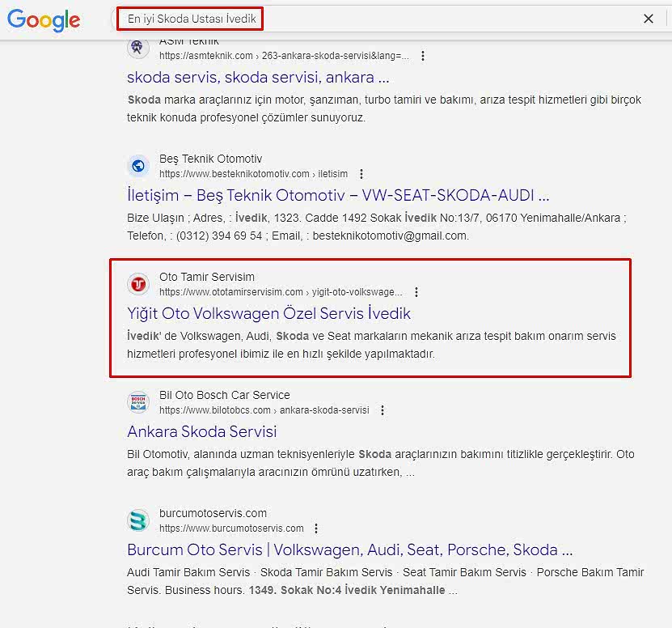The image size is (672, 628).
Task: Click the 'Bil Oto Bosch Car Service' site name
Action: (224, 395)
